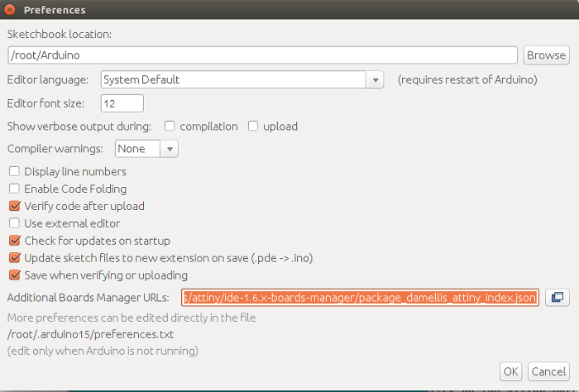Turn off Save when verifying or uploading
Screen dimensions: 579x392
(14, 275)
